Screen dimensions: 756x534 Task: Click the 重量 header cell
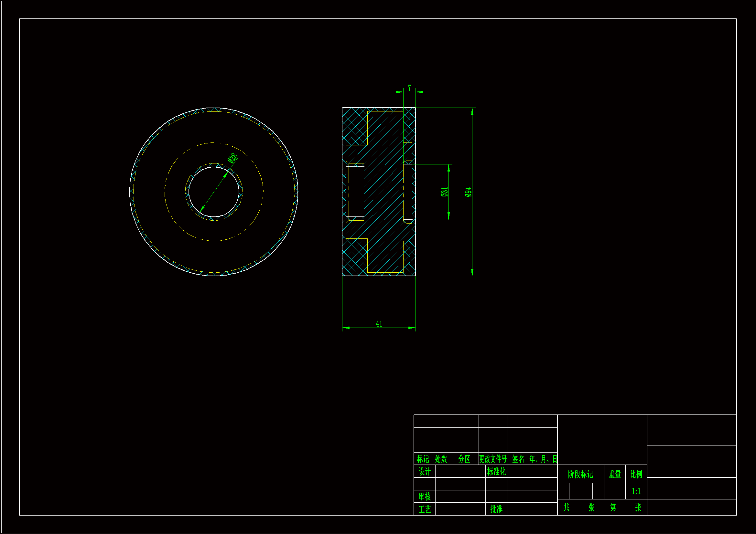coord(614,474)
